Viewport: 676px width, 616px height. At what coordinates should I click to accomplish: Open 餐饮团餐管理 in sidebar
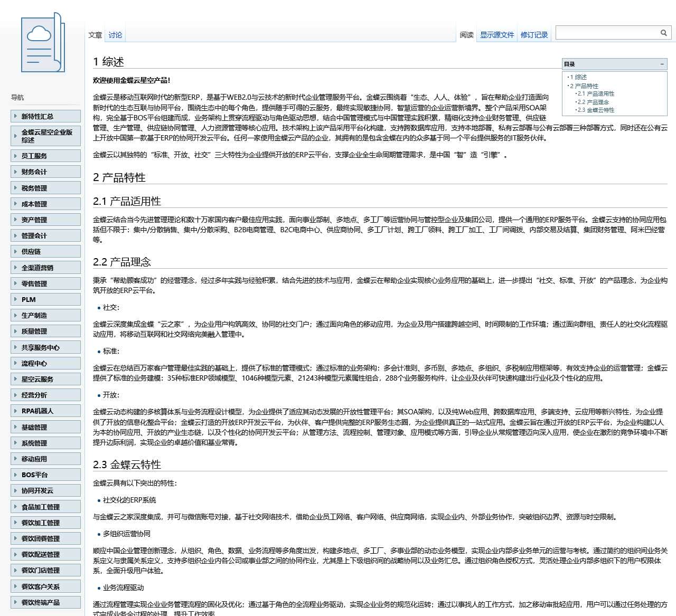[x=45, y=538]
